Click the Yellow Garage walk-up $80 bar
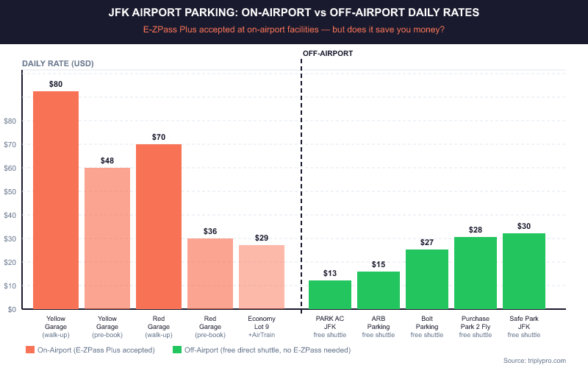The width and height of the screenshot is (588, 368). coord(56,200)
